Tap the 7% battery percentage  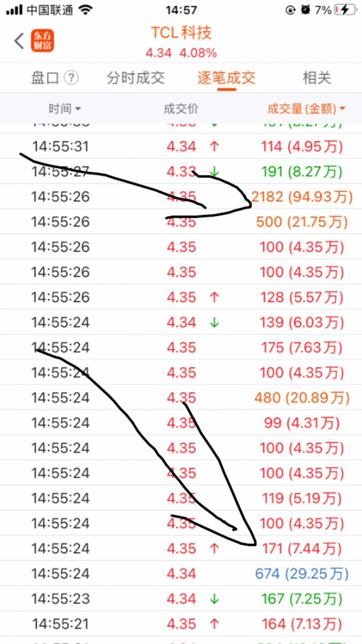[323, 10]
